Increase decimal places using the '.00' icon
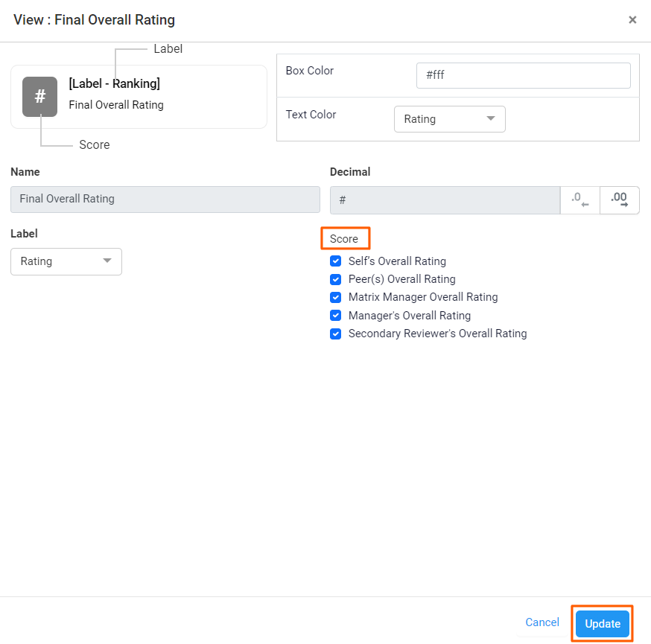 coord(619,200)
